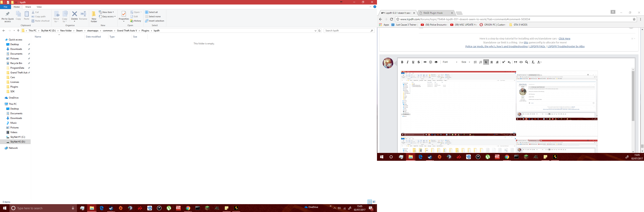This screenshot has width=644, height=212.
Task: Switch to the RAGE Plugin Hook tab
Action: tap(433, 13)
